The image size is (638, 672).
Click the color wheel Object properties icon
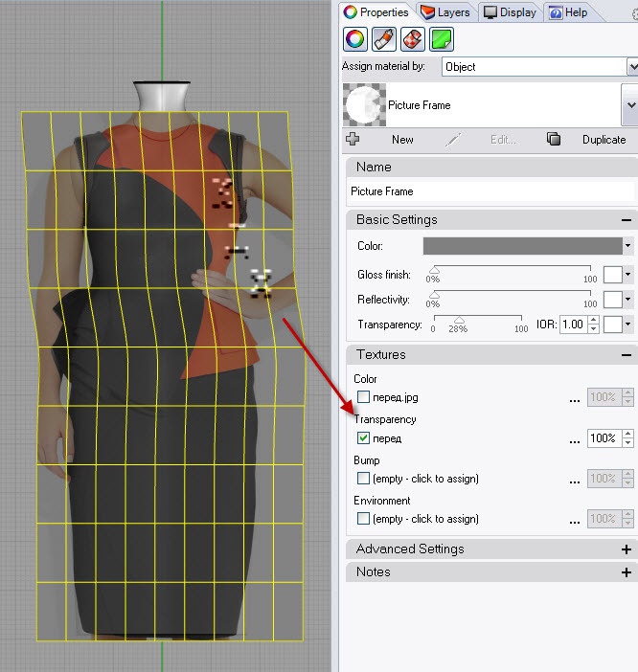[x=355, y=39]
